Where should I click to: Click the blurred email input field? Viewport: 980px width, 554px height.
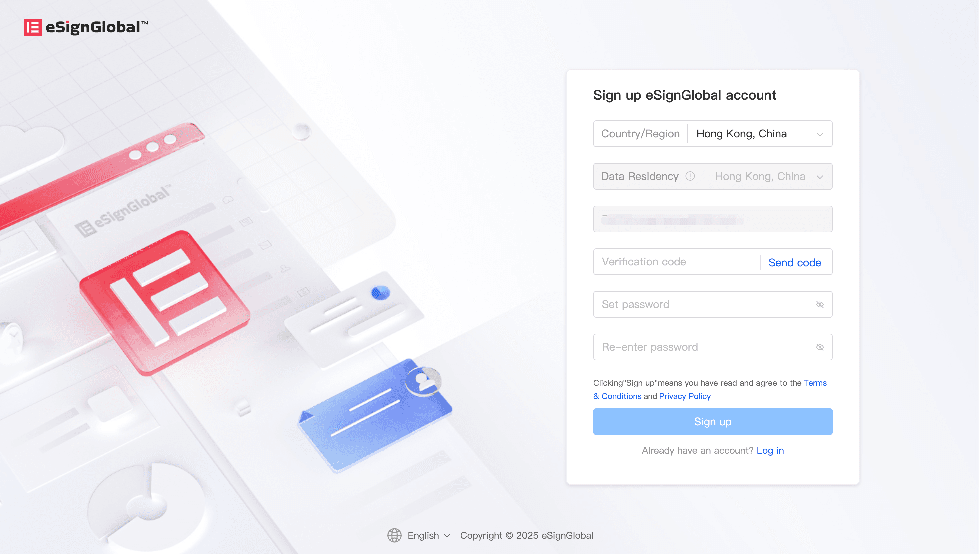tap(713, 219)
